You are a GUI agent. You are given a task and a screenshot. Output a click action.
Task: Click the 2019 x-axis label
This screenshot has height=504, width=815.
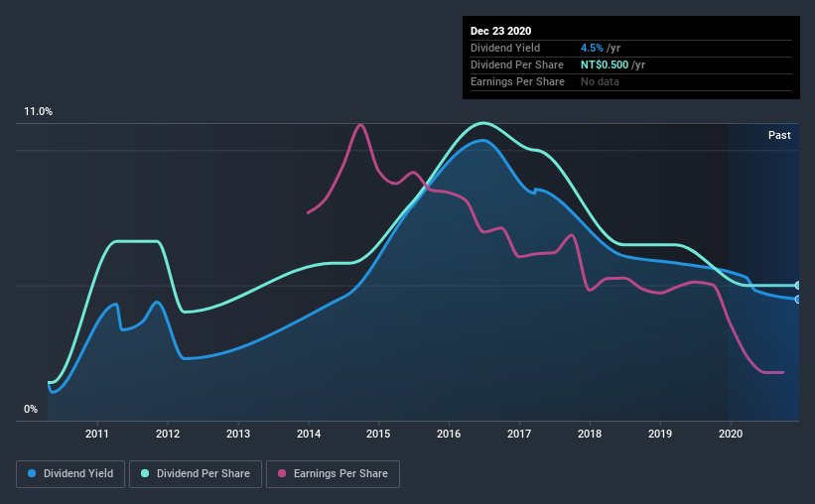click(660, 434)
